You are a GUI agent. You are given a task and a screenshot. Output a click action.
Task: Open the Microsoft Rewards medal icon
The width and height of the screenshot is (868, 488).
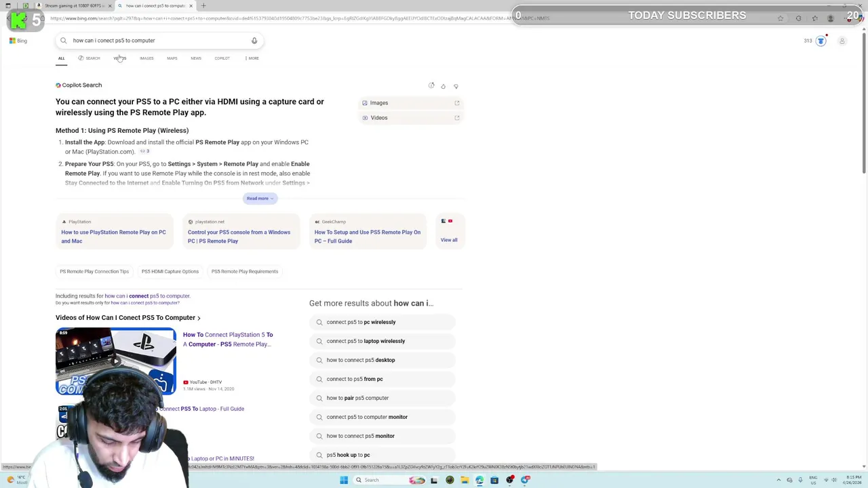(x=821, y=41)
